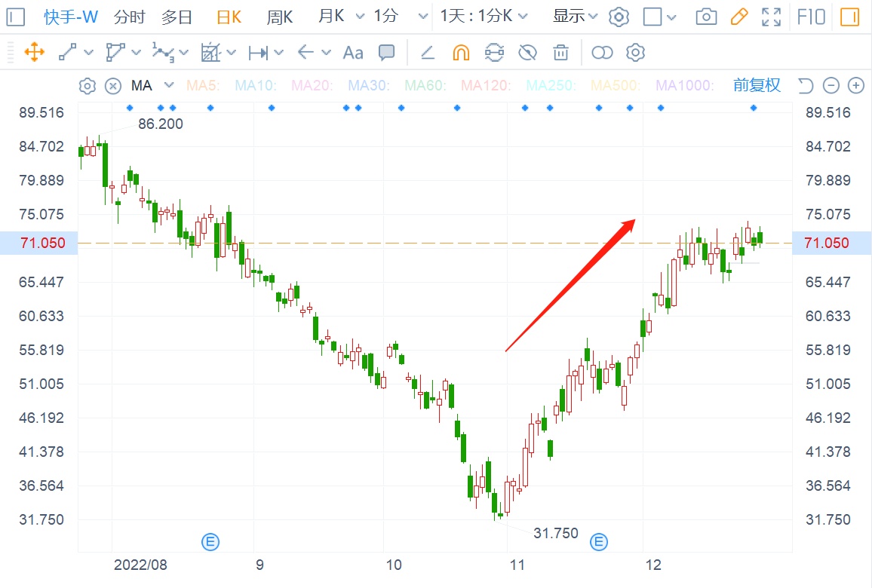Open the F10 company info page

point(812,17)
